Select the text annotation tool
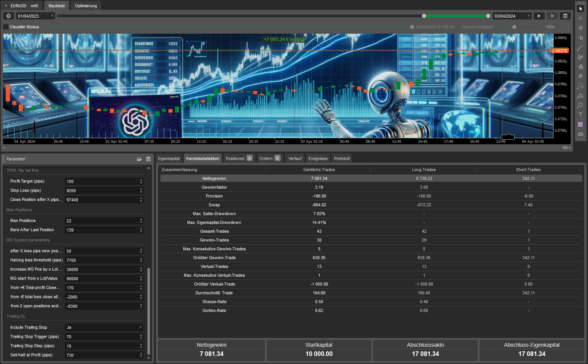The image size is (588, 364). 580,114
